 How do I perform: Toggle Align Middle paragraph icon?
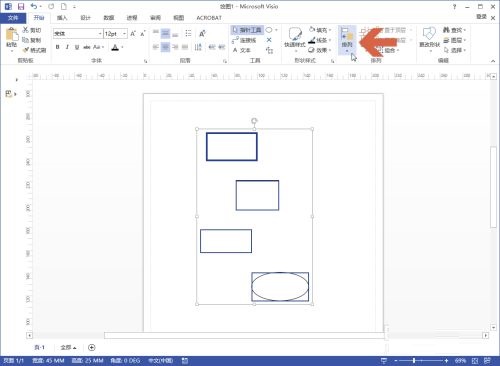click(x=165, y=33)
